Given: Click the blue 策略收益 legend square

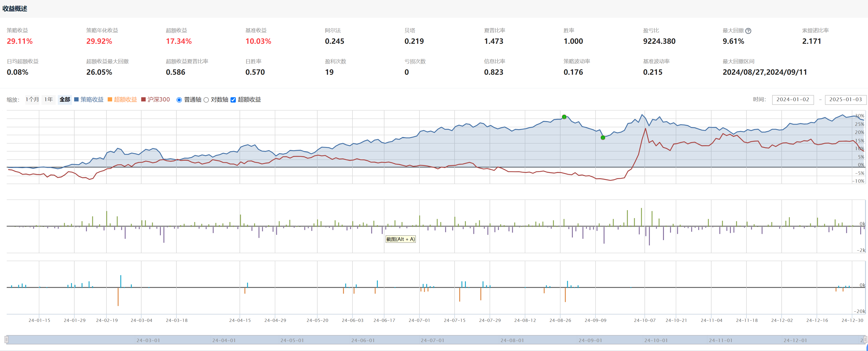Looking at the screenshot, I should pos(76,99).
